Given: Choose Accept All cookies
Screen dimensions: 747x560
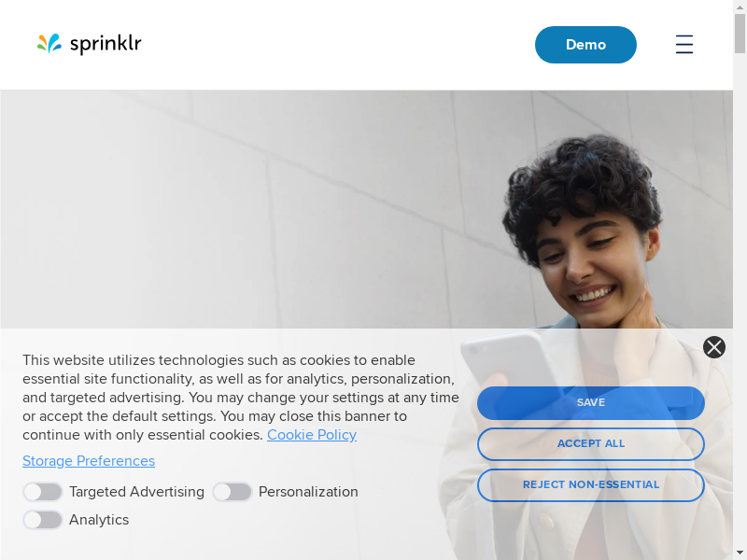Looking at the screenshot, I should [x=591, y=444].
